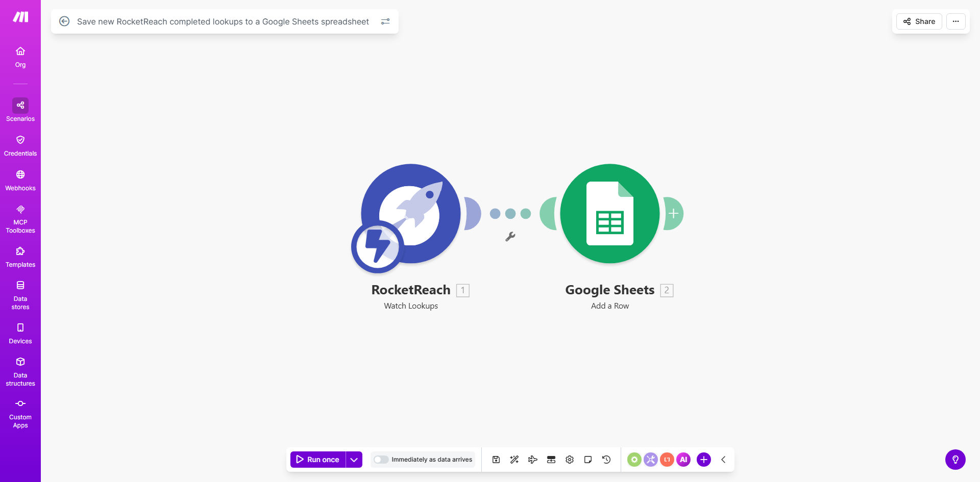
Task: Open the AI assistant icon
Action: [x=683, y=460]
